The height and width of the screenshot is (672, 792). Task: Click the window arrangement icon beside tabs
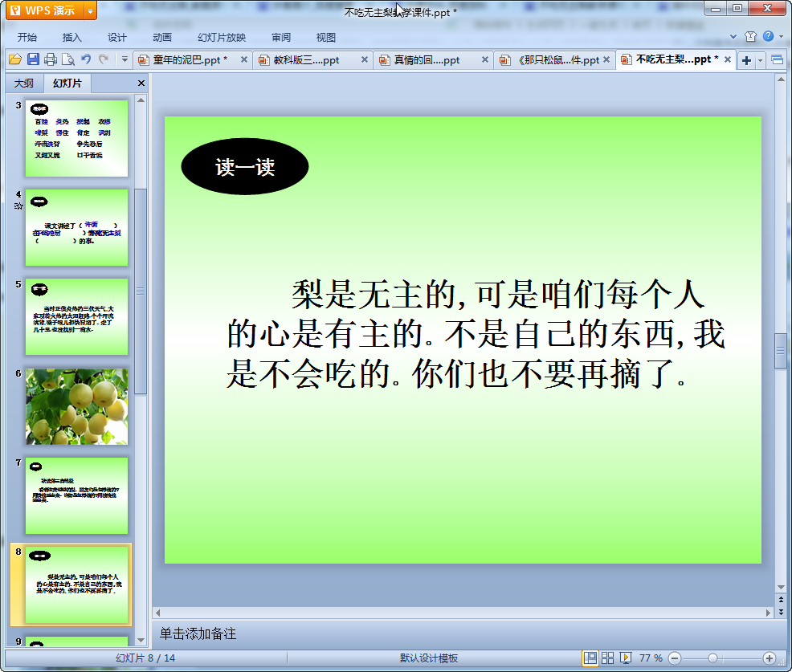778,60
